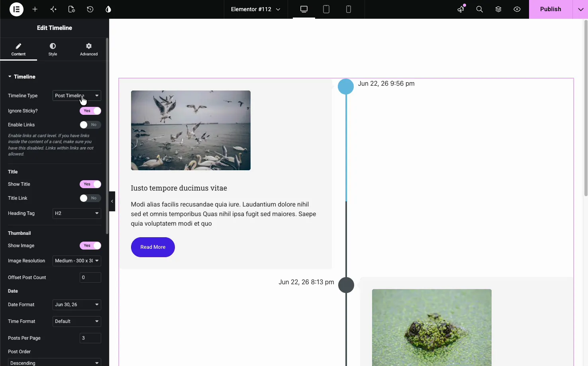Screen dimensions: 588x366
Task: Click the Content tab pencil icon
Action: (18, 46)
